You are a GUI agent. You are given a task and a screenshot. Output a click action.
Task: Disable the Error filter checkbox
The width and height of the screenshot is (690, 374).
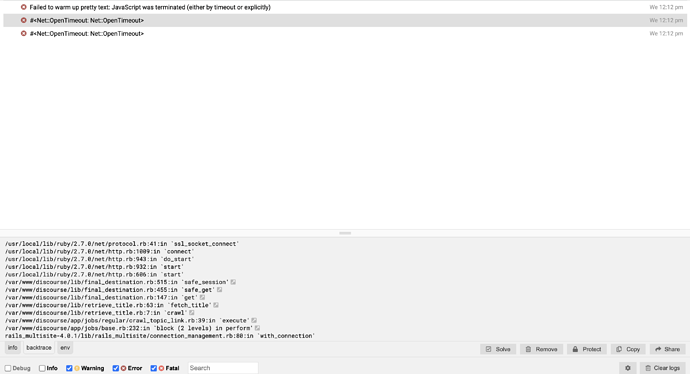(x=116, y=368)
